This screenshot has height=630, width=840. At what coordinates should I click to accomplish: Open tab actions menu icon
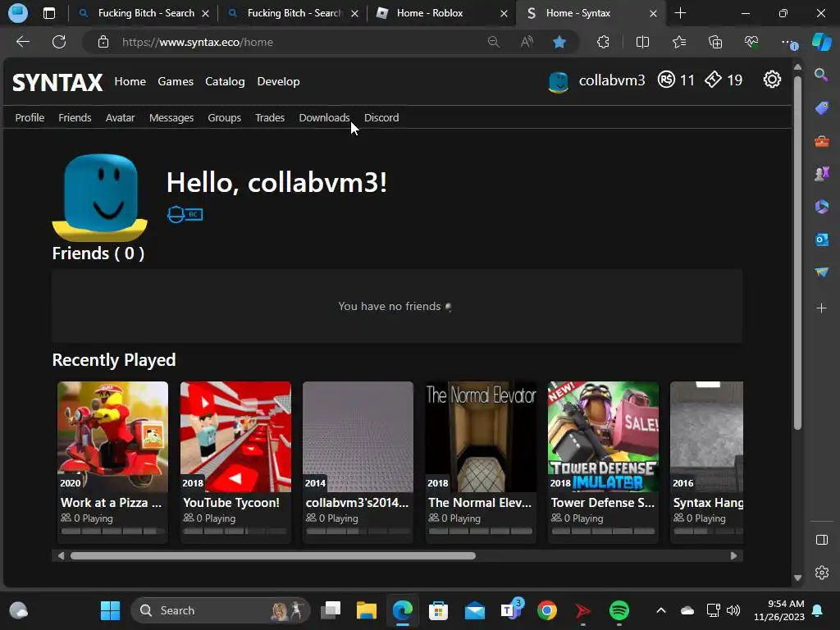(x=48, y=13)
